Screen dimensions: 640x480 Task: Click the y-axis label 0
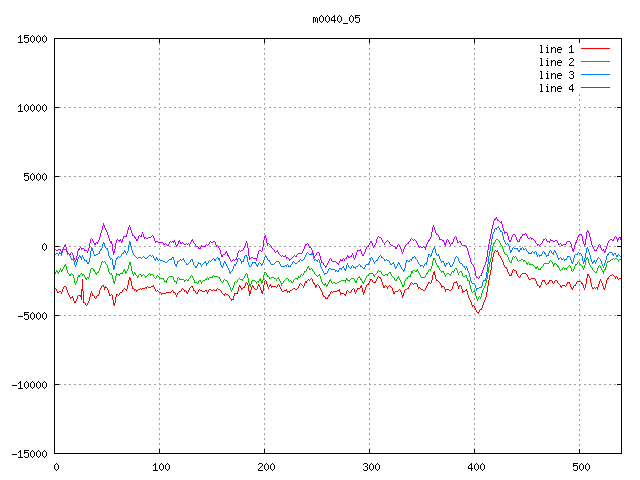tap(44, 247)
